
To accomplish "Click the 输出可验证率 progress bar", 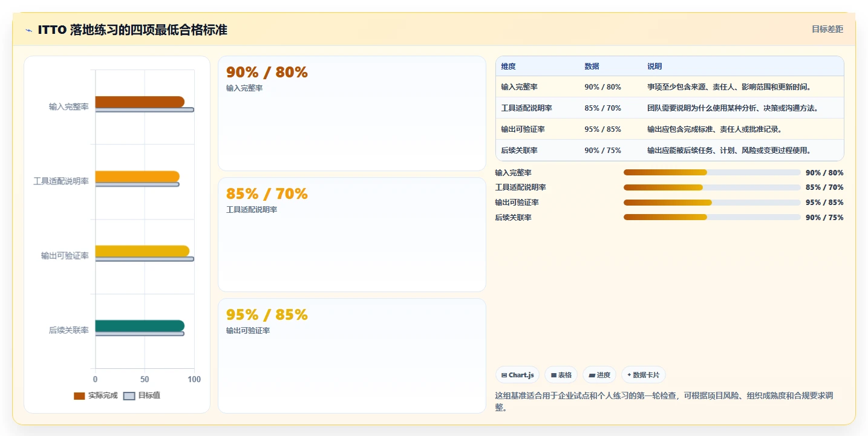I will point(712,203).
